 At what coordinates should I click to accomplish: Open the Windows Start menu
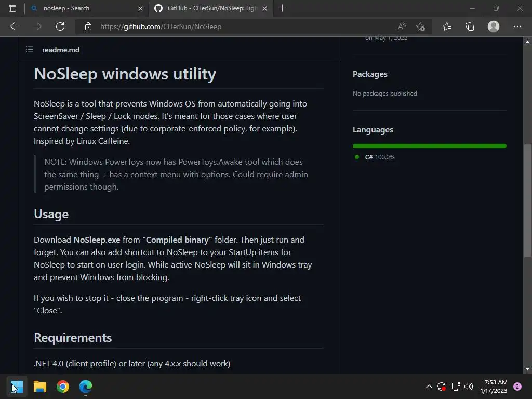pyautogui.click(x=17, y=387)
